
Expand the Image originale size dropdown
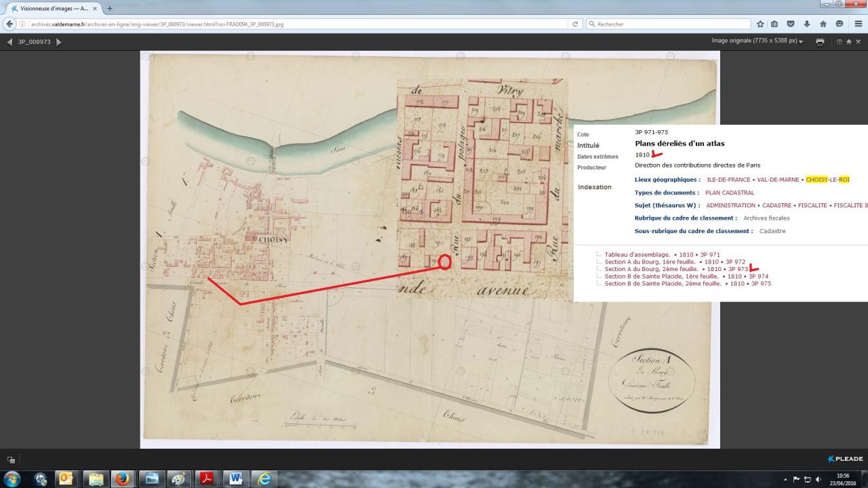pos(757,41)
